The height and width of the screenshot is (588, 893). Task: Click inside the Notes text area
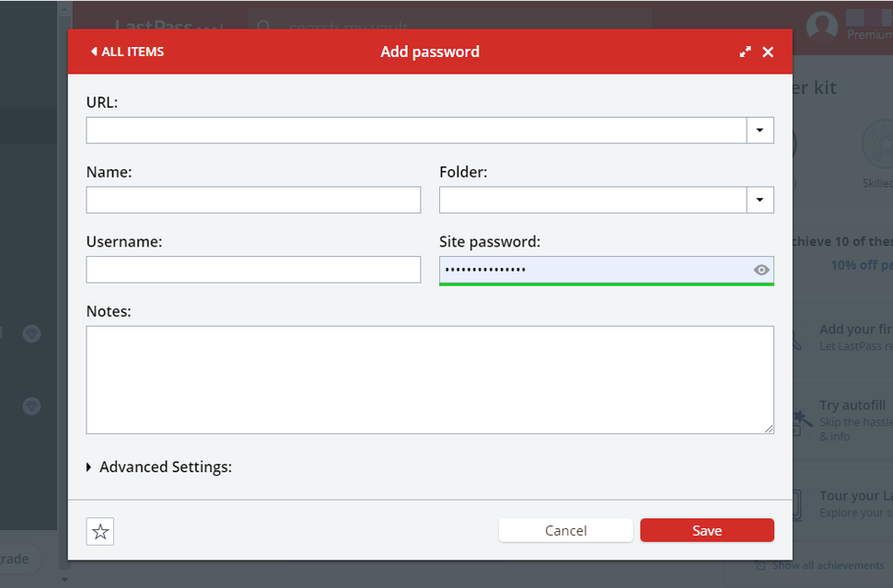click(x=430, y=379)
